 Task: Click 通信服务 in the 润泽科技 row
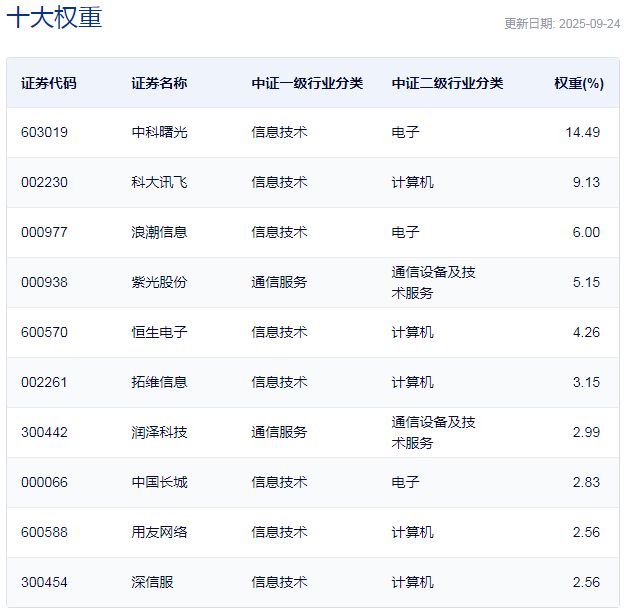point(279,432)
